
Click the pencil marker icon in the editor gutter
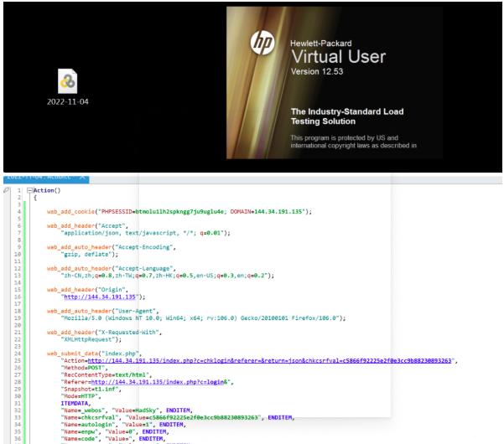coord(7,190)
